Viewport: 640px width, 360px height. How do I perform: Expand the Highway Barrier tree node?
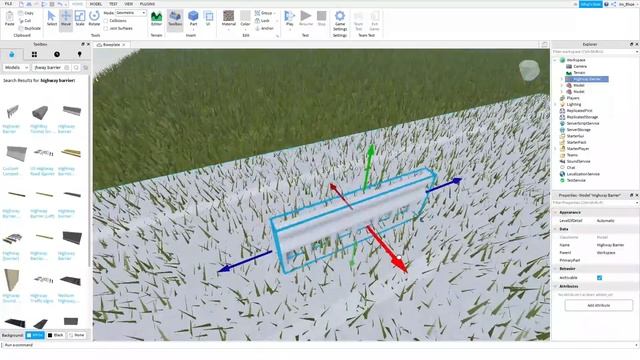[x=561, y=79]
